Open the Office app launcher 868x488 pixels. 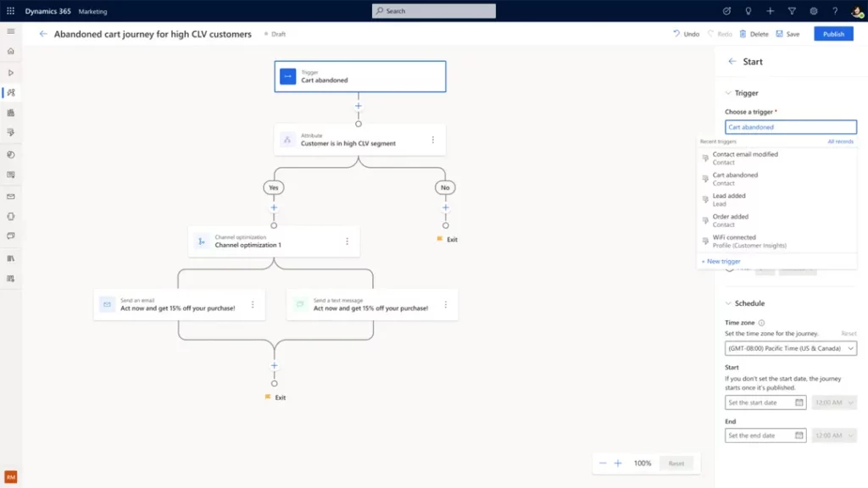[x=9, y=11]
